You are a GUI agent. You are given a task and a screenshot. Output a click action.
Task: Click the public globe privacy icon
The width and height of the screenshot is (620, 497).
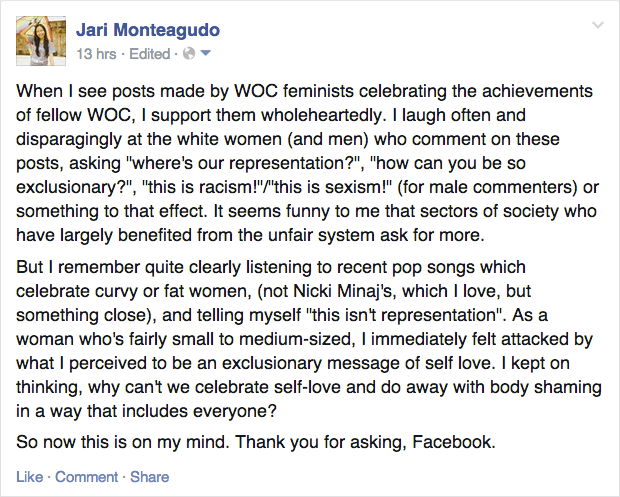pyautogui.click(x=191, y=52)
